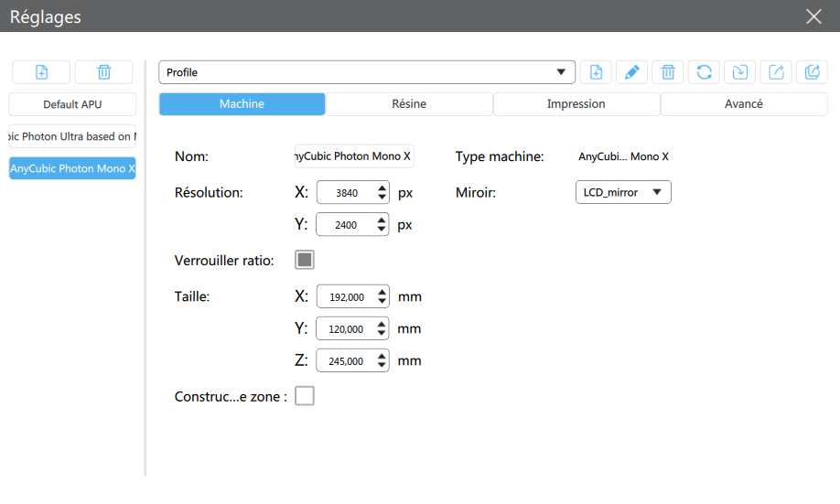The width and height of the screenshot is (840, 504).
Task: Toggle the Verrouiller ratio checkbox
Action: click(x=305, y=260)
